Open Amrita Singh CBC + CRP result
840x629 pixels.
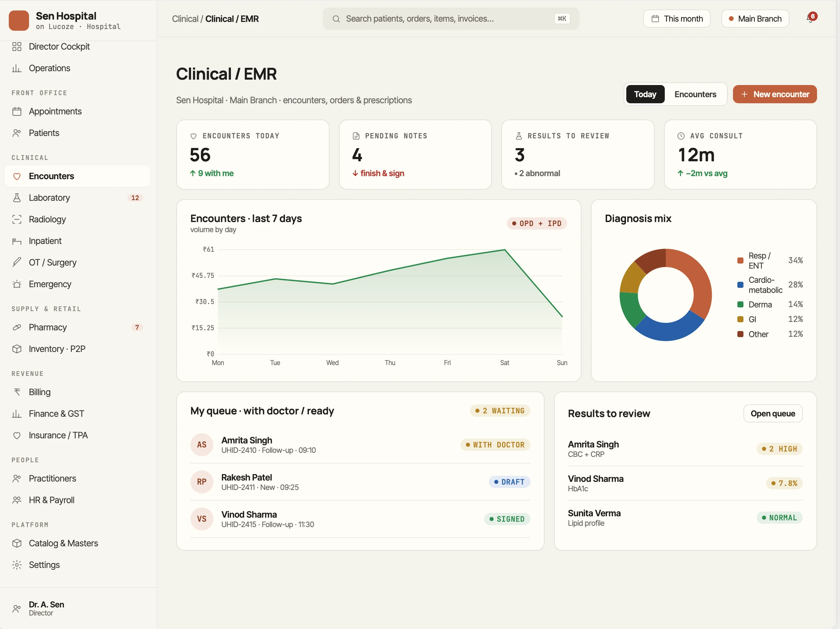coord(685,449)
